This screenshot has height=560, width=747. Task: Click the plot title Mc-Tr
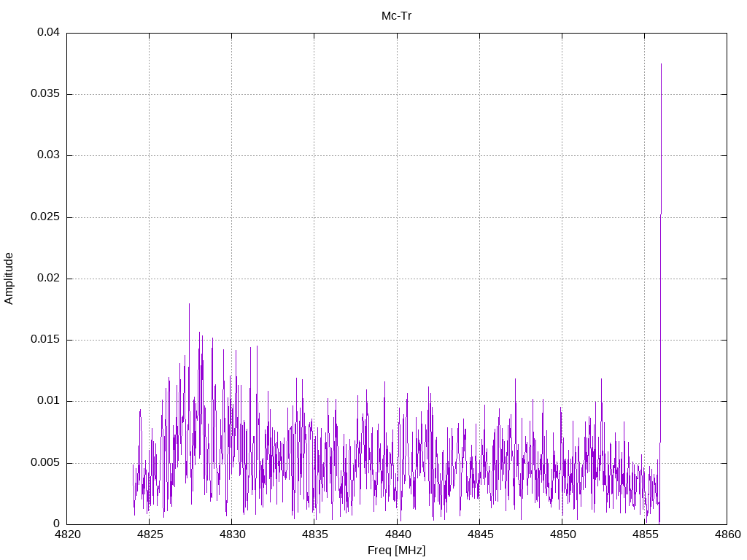click(396, 16)
